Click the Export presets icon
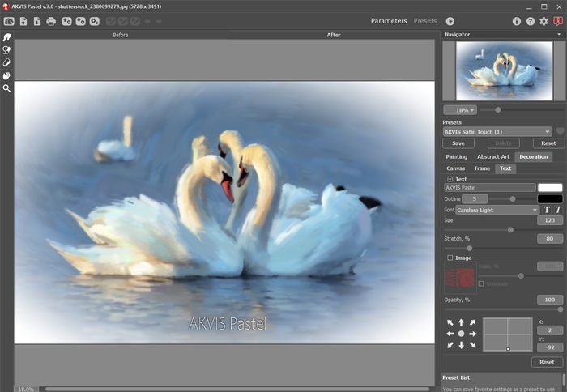The width and height of the screenshot is (567, 392). [80, 21]
